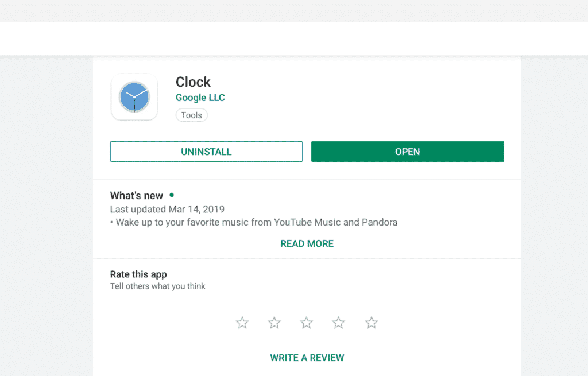Select the fifth rating star
The image size is (588, 376).
[371, 323]
